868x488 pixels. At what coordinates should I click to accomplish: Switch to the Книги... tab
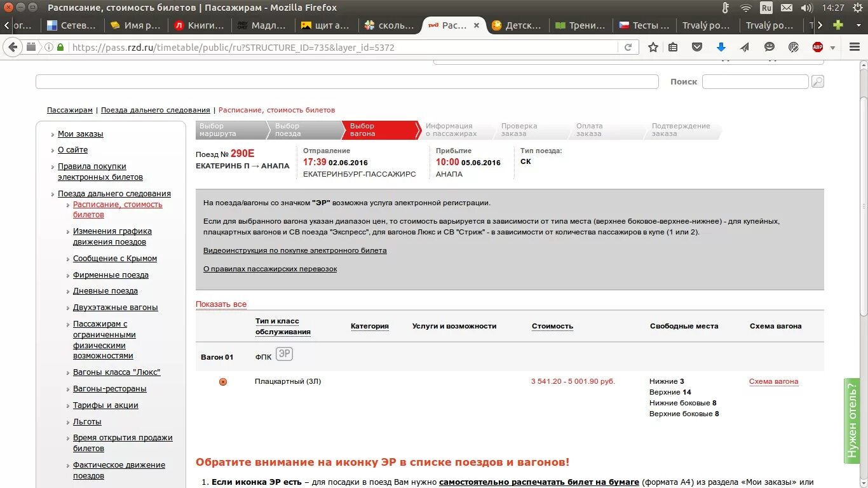pos(199,25)
